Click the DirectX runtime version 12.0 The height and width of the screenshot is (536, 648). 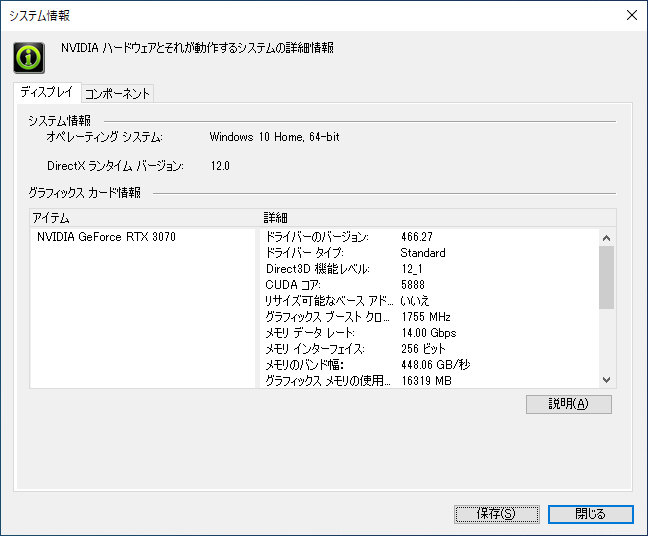(220, 166)
